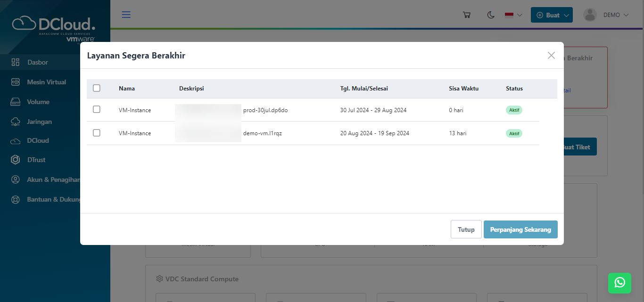
Task: Go to DCloud sidebar menu item
Action: pos(38,140)
